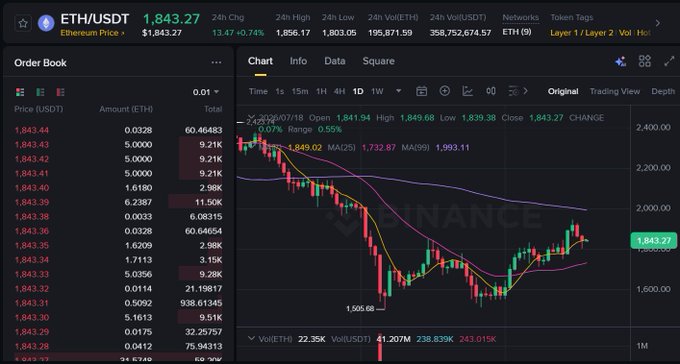Screen dimensions: 680x364
Task: Switch to the Square tab
Action: 379,61
